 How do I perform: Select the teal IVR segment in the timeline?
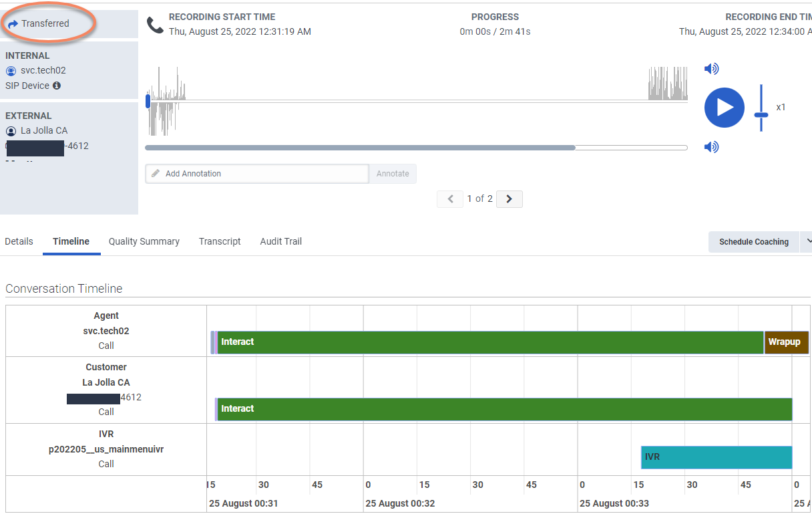[x=716, y=457]
